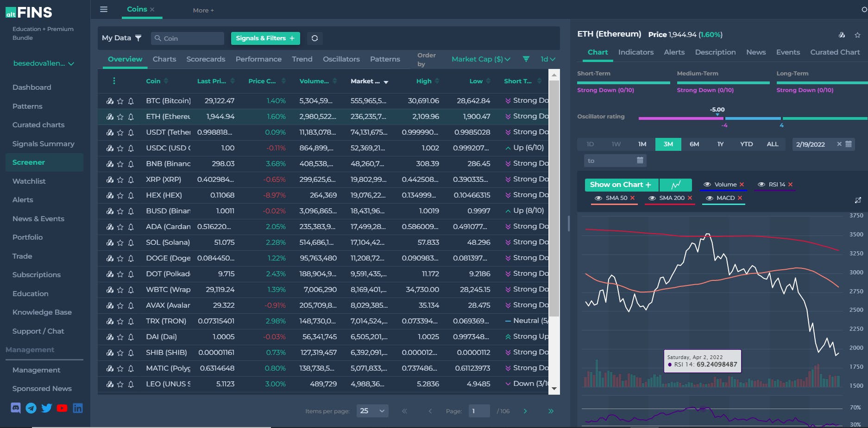Toggle RSI 14 visibility eye
868x428 pixels.
point(761,185)
